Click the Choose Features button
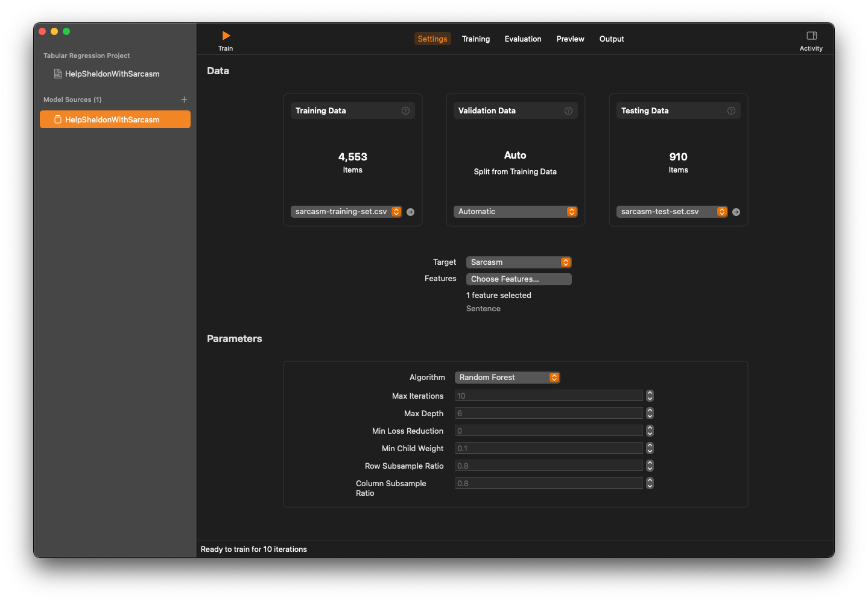868x602 pixels. tap(518, 279)
